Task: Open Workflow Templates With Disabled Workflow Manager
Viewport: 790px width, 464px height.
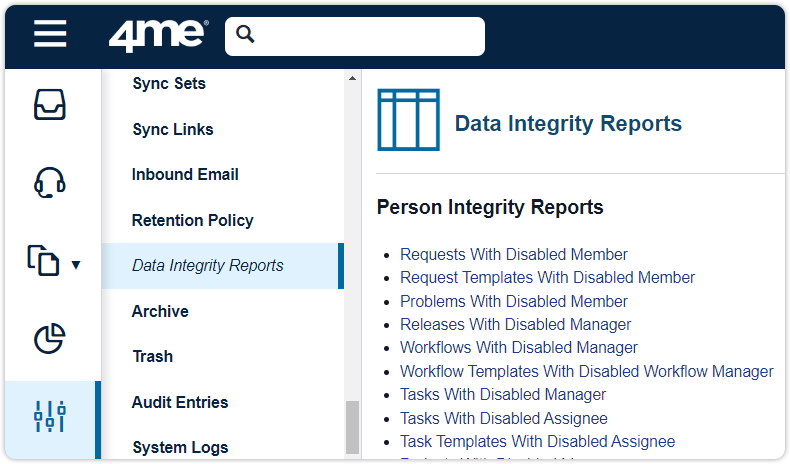Action: click(x=587, y=371)
